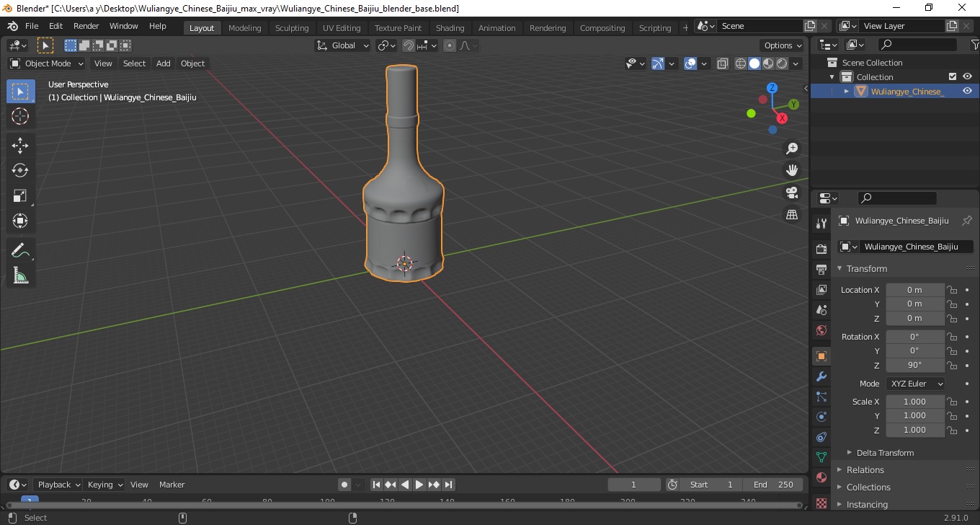980x525 pixels.
Task: Open the World properties tab
Action: pyautogui.click(x=821, y=330)
